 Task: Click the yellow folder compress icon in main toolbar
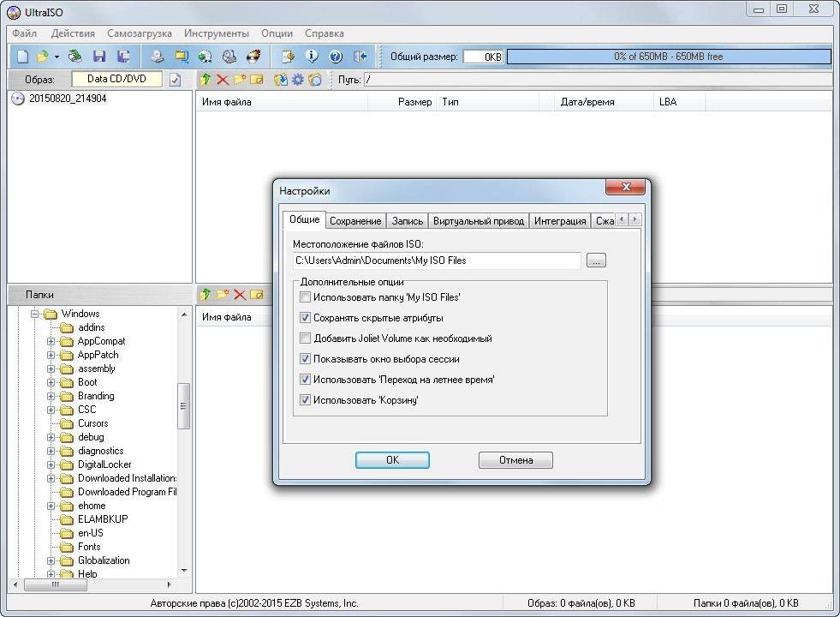[x=182, y=57]
